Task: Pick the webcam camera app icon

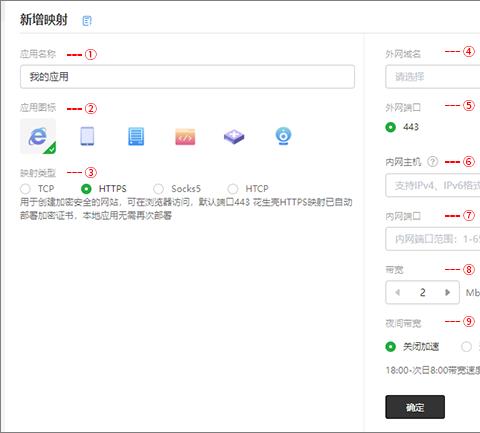Action: click(283, 136)
